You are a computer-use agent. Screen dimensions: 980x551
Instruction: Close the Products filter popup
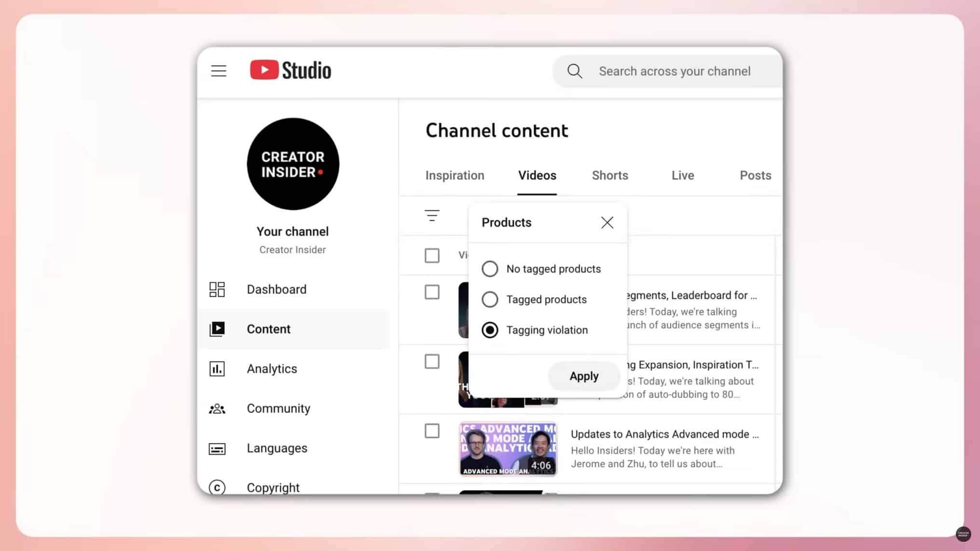click(x=607, y=222)
